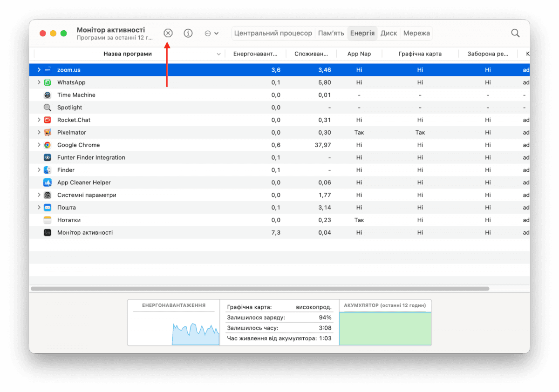Click the 94% remaining charge value

(325, 318)
